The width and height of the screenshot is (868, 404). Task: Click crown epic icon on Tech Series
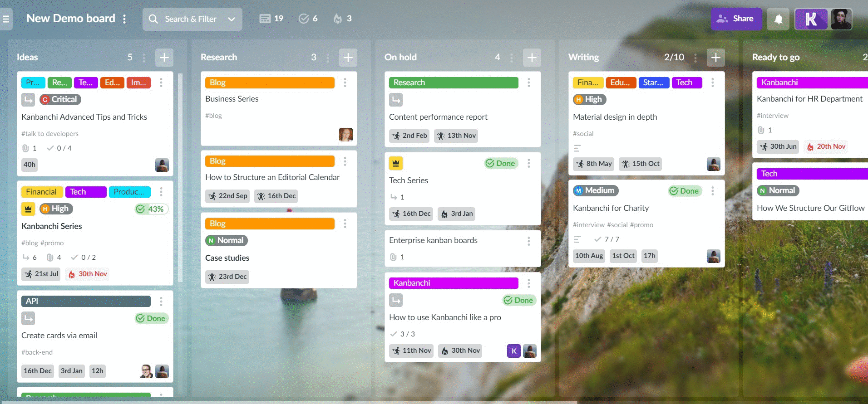396,163
